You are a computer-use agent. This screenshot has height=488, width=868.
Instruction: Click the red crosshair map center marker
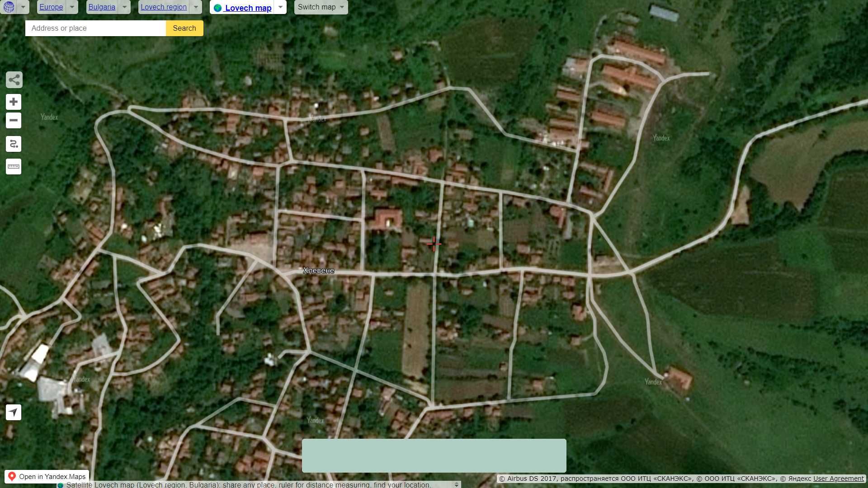click(434, 244)
